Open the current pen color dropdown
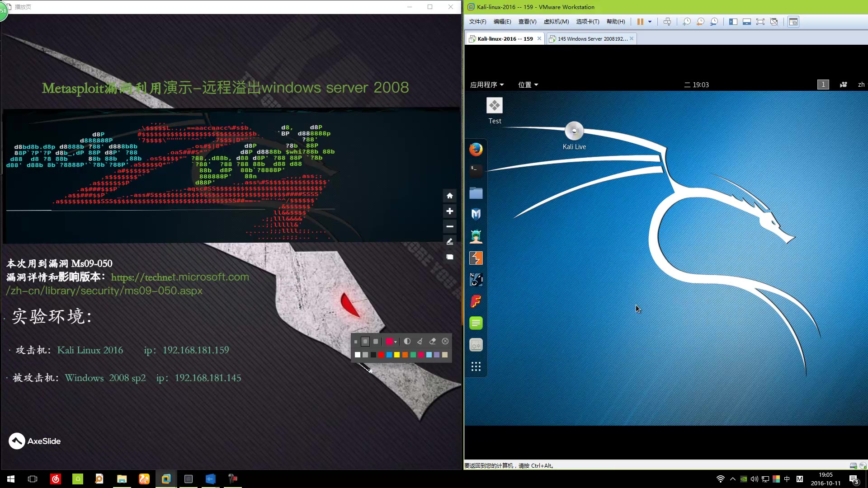 [392, 342]
